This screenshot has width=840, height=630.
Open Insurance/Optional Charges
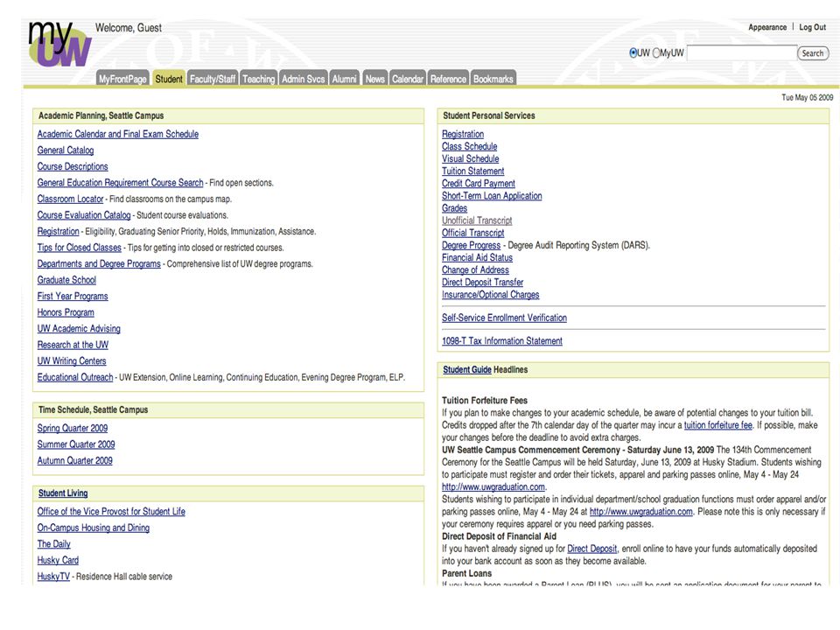coord(490,295)
